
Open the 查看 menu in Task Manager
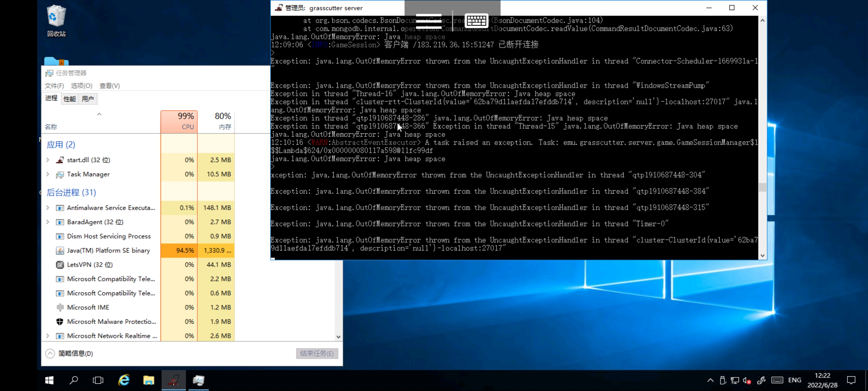pyautogui.click(x=110, y=85)
